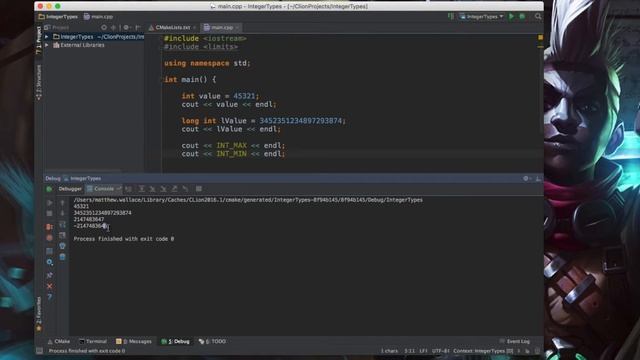Open Debug panel gear settings
Viewport: 640px width, 360px height.
click(x=526, y=179)
